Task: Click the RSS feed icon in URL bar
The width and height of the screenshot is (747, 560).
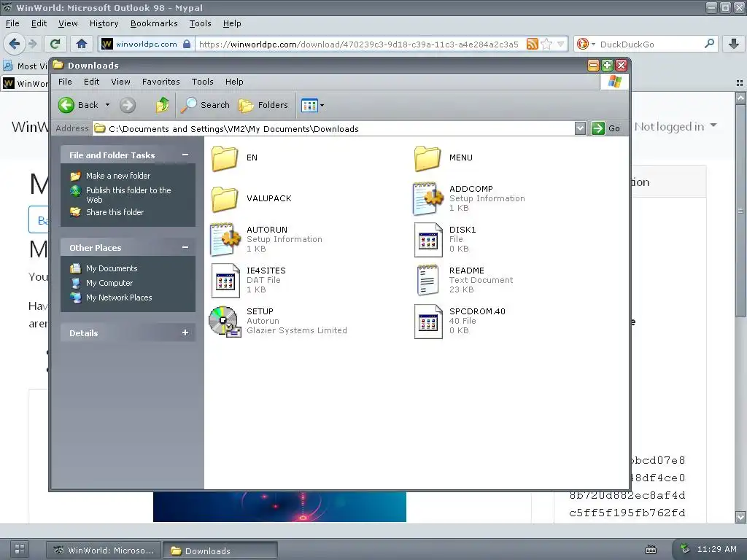Action: click(x=532, y=44)
